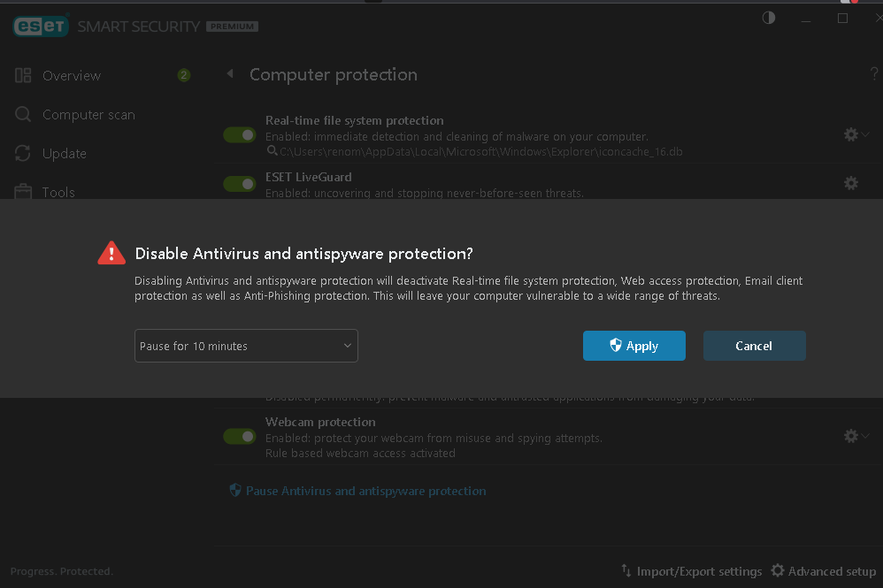Click Apply to disable protection

pyautogui.click(x=634, y=346)
